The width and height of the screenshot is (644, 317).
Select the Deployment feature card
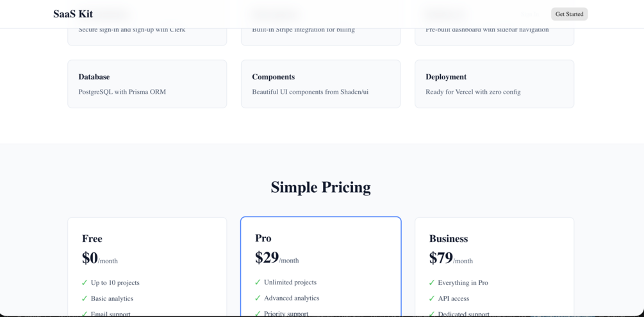(495, 84)
